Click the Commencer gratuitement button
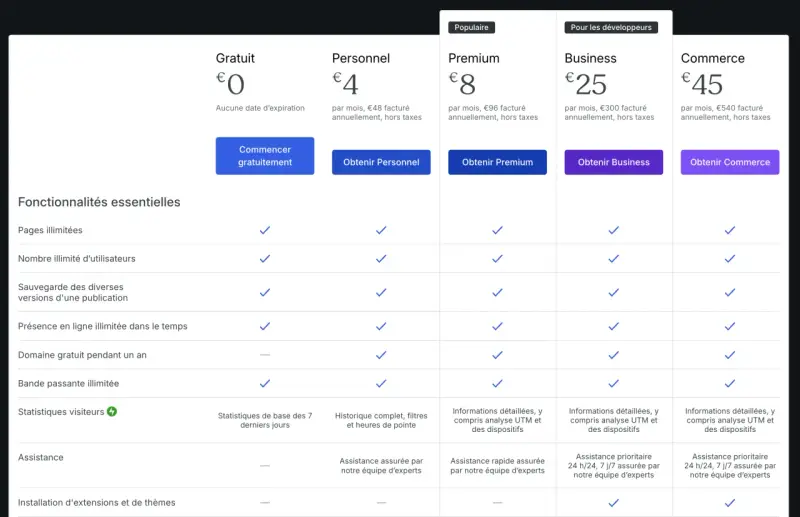 point(265,156)
